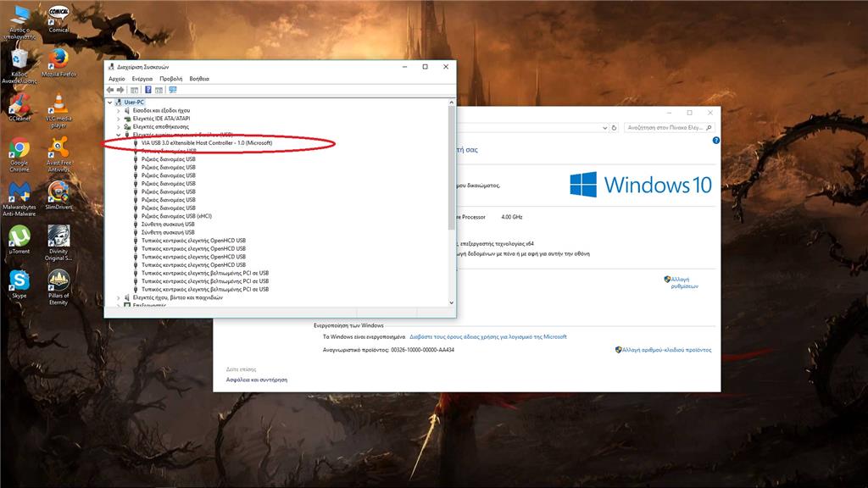
Task: Click the Device Manager scrollbar up arrow
Action: pos(452,103)
